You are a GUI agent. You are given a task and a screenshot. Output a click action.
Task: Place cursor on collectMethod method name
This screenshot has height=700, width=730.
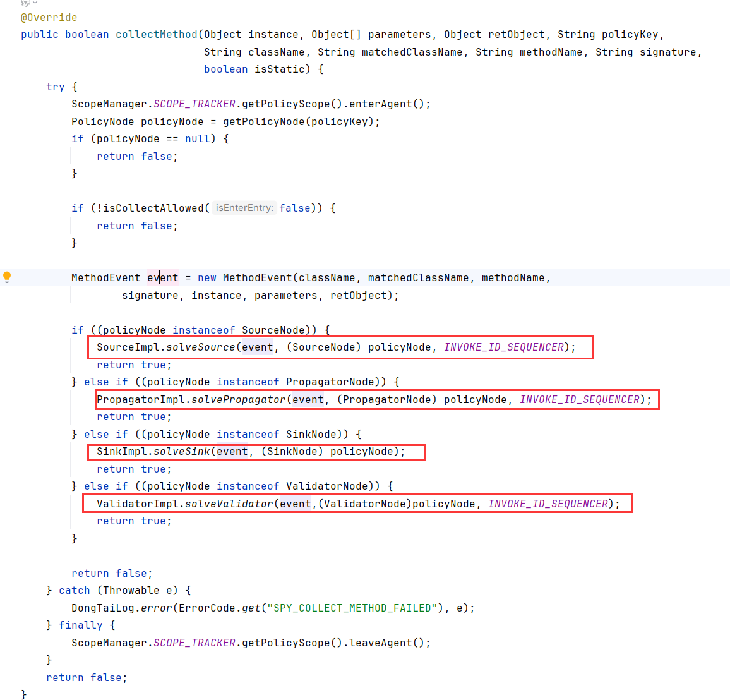point(156,35)
